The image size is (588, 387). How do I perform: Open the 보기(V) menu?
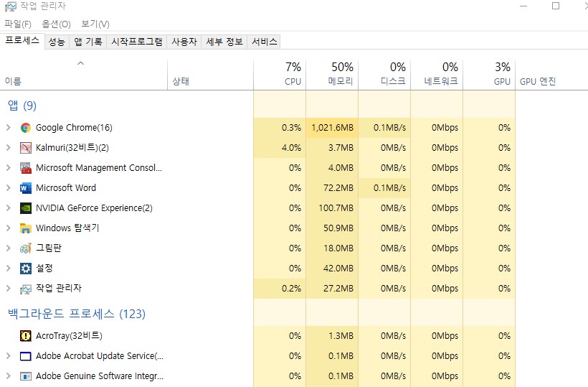click(x=95, y=24)
